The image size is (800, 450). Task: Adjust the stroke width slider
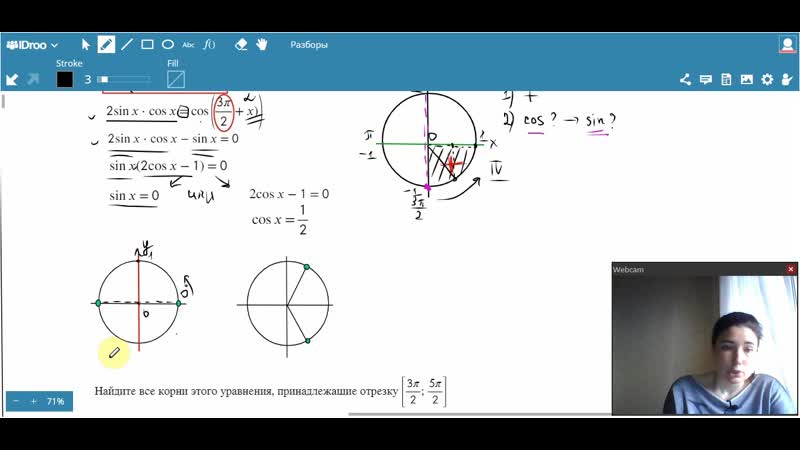[123, 79]
